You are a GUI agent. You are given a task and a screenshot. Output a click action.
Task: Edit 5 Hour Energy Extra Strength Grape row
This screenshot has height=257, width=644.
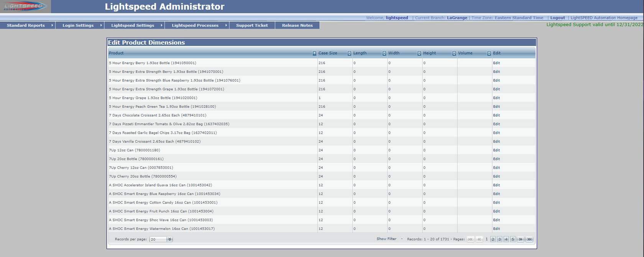(x=496, y=89)
